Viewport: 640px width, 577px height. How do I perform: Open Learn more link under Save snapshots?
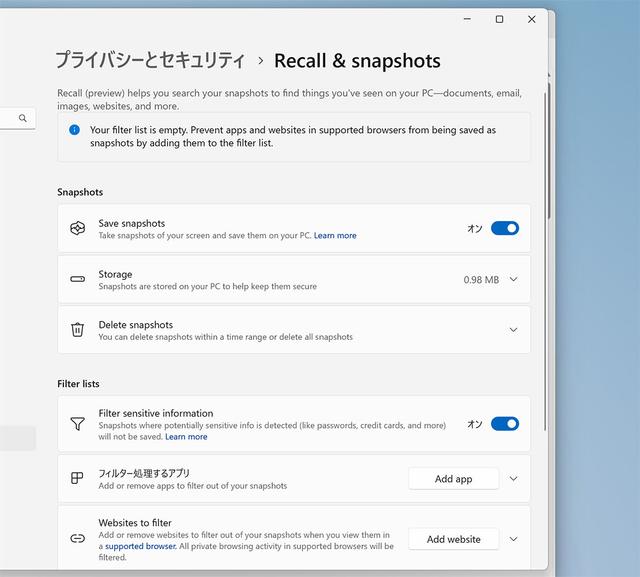tap(335, 235)
